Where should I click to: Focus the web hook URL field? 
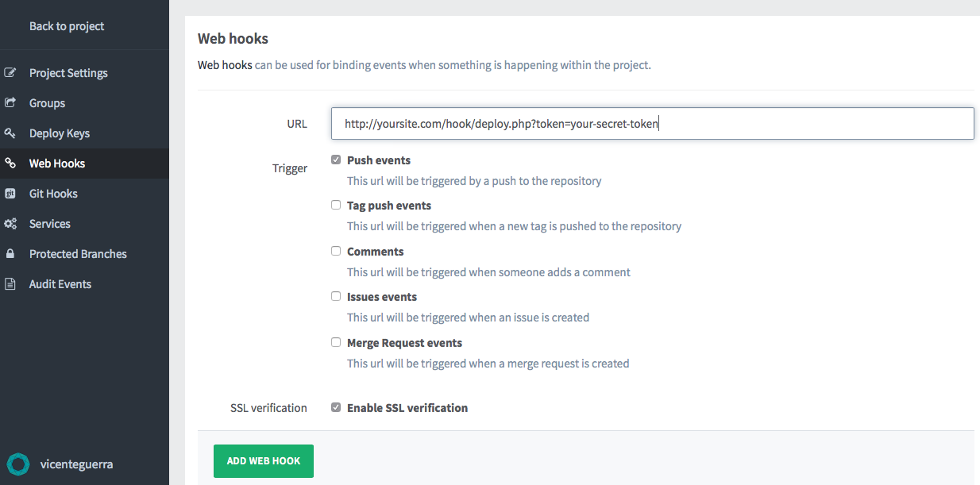pos(652,124)
